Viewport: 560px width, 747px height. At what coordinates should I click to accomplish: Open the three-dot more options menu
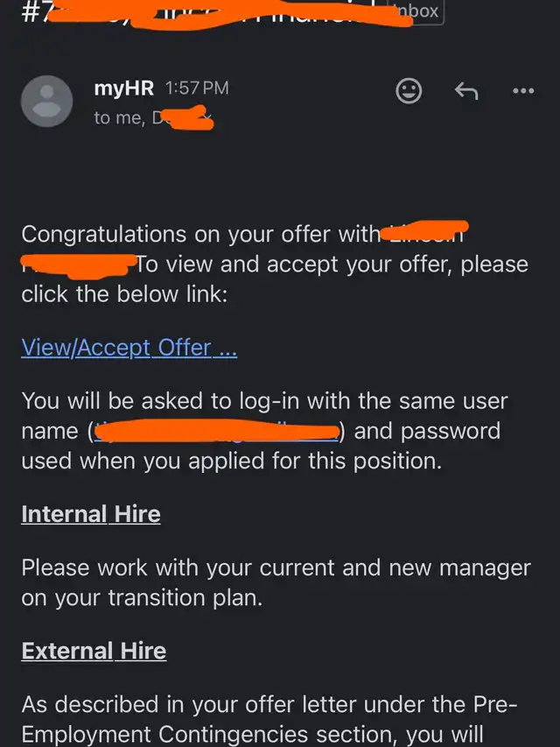(x=523, y=91)
